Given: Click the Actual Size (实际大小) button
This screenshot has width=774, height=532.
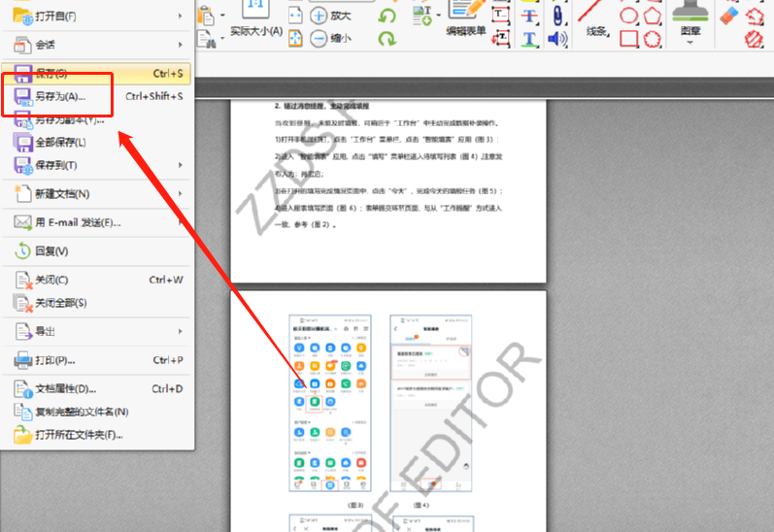Looking at the screenshot, I should 256,19.
